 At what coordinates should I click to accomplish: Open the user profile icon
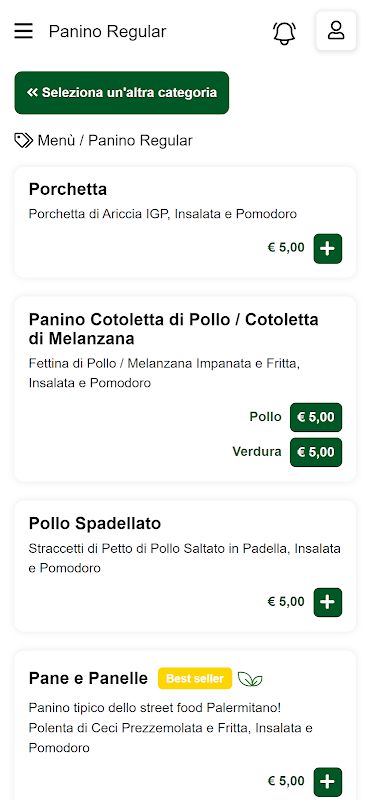336,31
